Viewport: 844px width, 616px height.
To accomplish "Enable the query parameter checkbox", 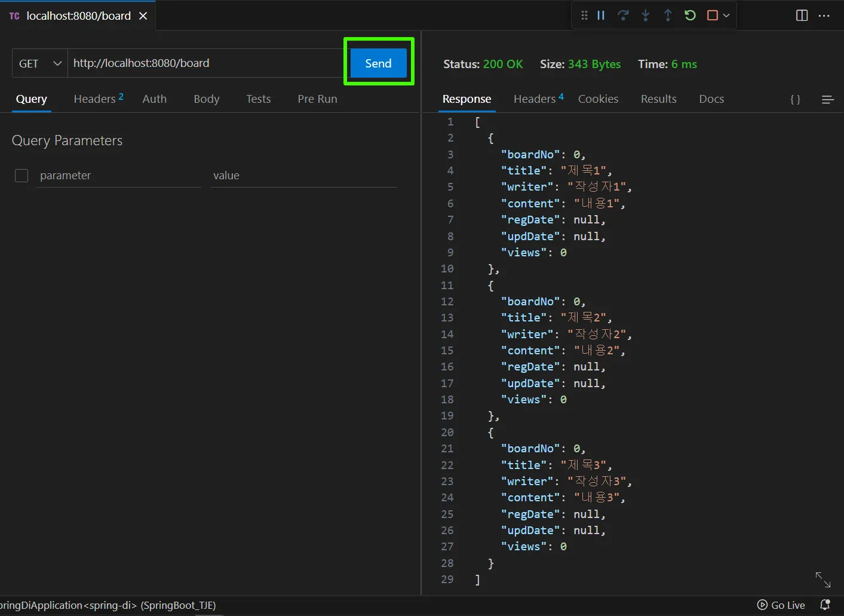I will [22, 176].
